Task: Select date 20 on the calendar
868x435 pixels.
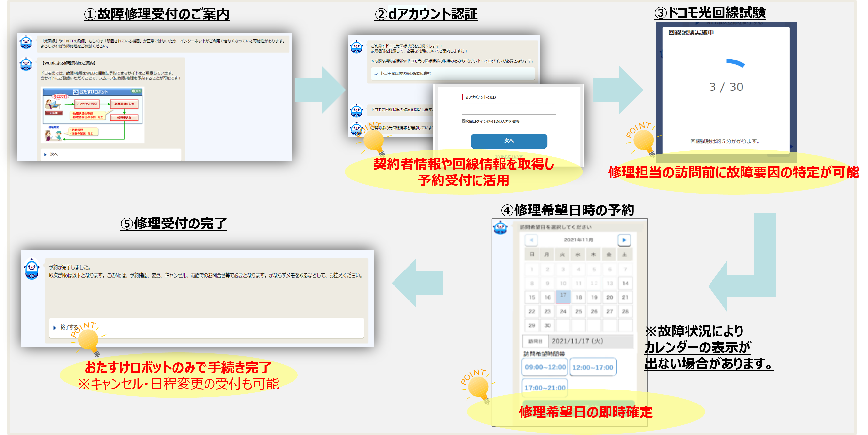Action: pos(610,297)
